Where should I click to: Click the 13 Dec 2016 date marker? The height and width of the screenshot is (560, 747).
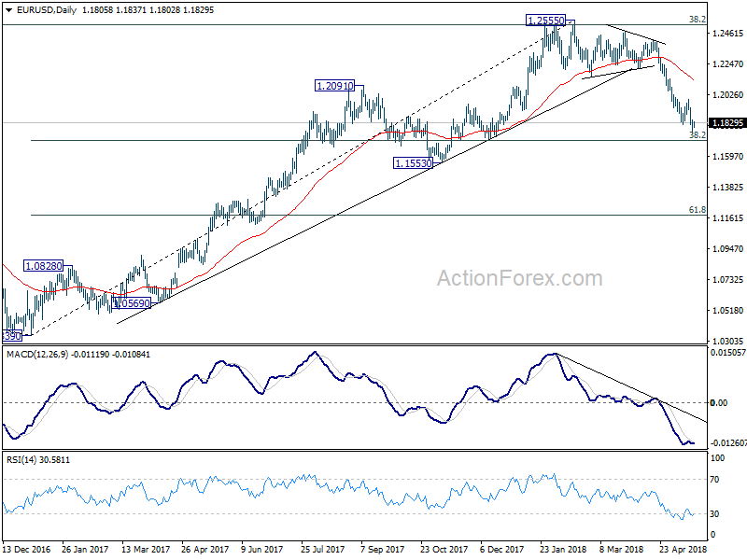pos(26,549)
